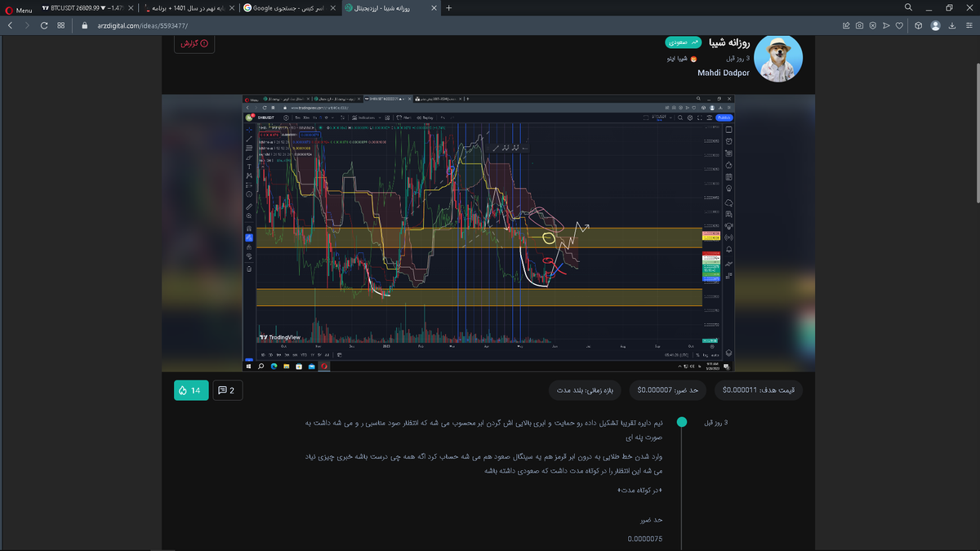
Task: Add page to bookmarks with heart icon
Action: (x=899, y=25)
